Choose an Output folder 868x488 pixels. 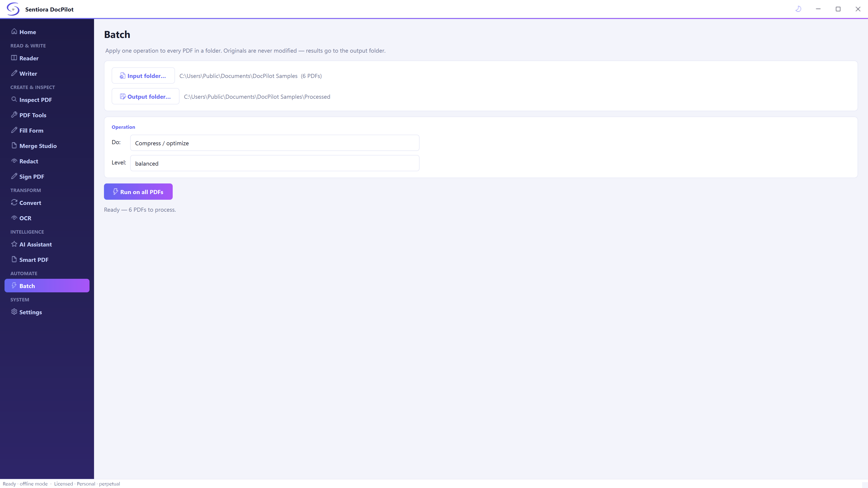146,97
